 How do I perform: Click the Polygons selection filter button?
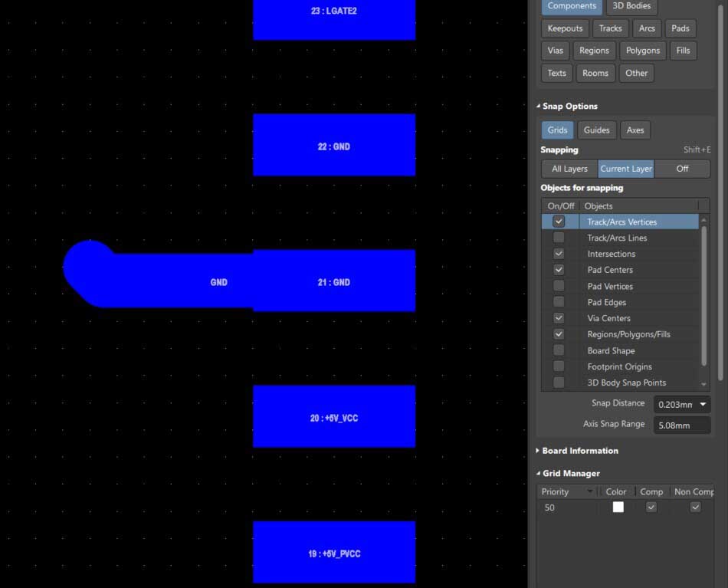[x=642, y=51]
